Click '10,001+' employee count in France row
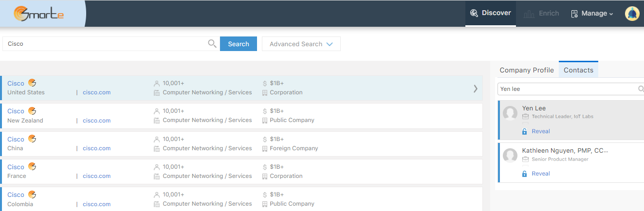The width and height of the screenshot is (644, 211). coord(173,167)
